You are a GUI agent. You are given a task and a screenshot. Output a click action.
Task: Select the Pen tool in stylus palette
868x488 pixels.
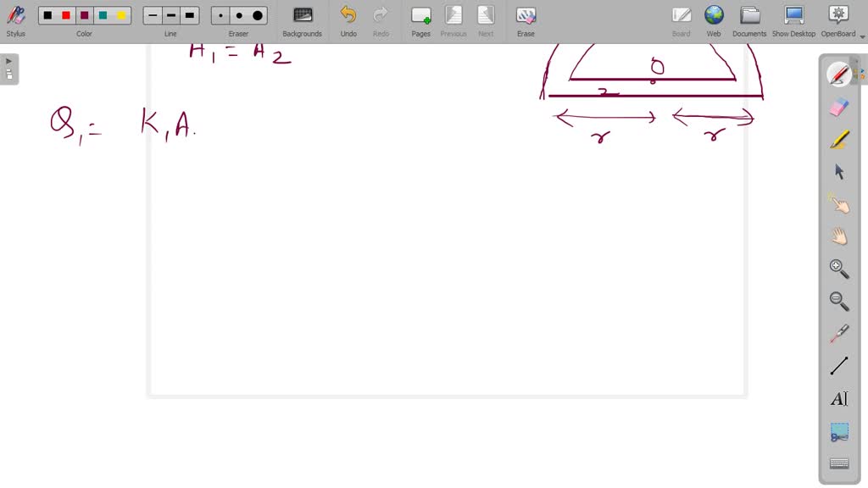pyautogui.click(x=838, y=75)
